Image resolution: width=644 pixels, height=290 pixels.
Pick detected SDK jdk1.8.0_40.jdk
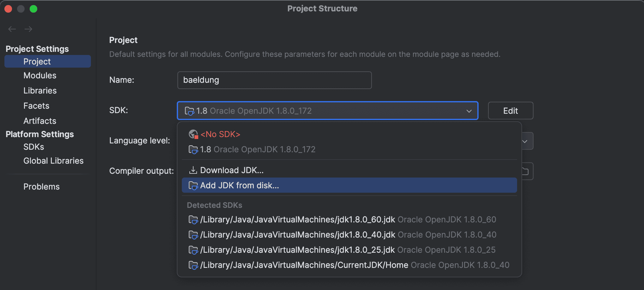[x=349, y=235]
